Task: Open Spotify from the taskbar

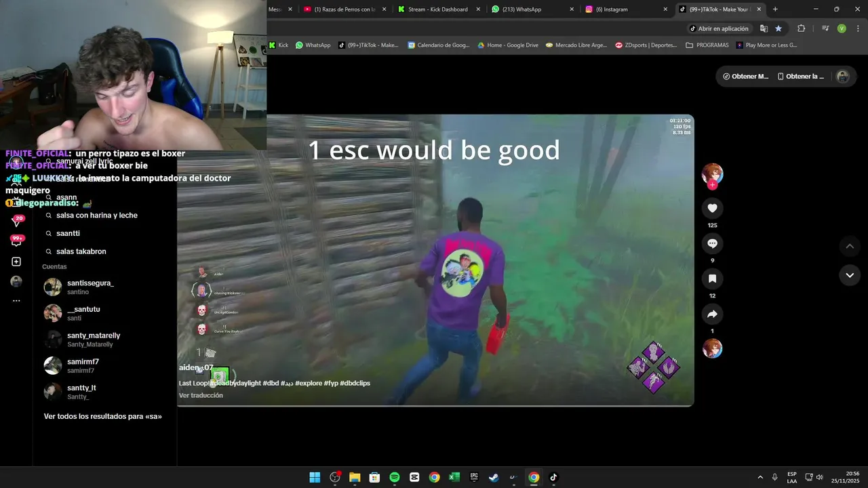Action: tap(395, 477)
